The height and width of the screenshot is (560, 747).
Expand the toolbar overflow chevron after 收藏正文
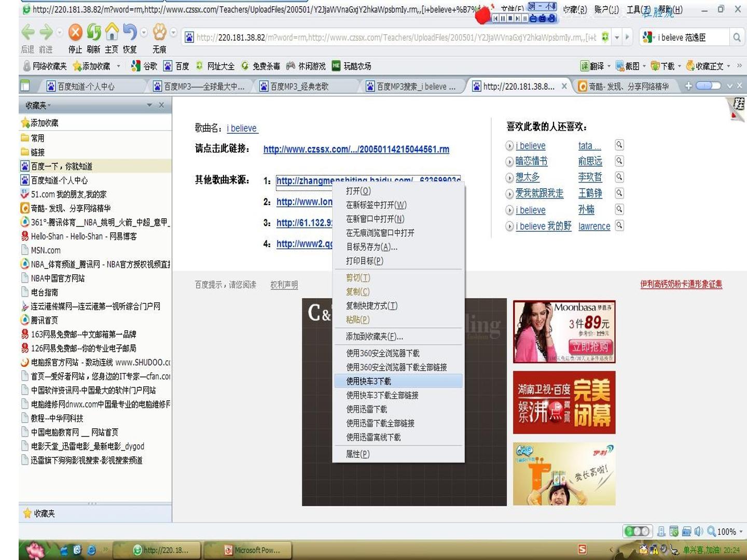click(739, 66)
